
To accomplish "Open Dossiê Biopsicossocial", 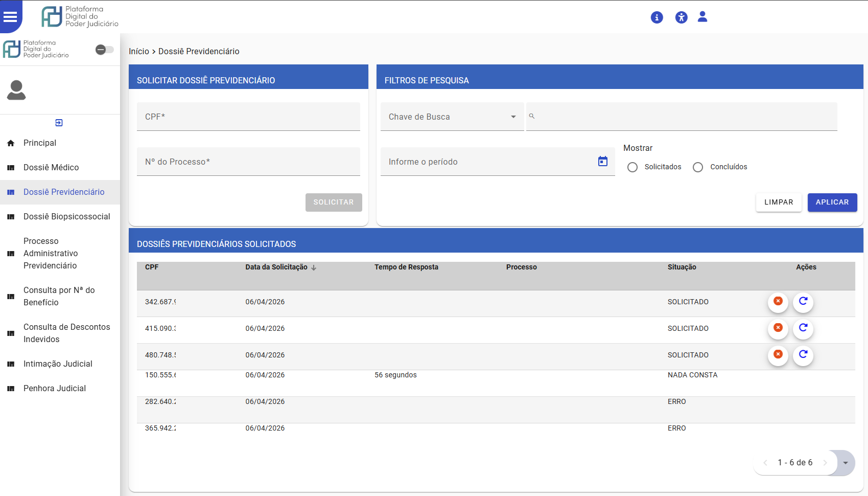I will pyautogui.click(x=60, y=217).
